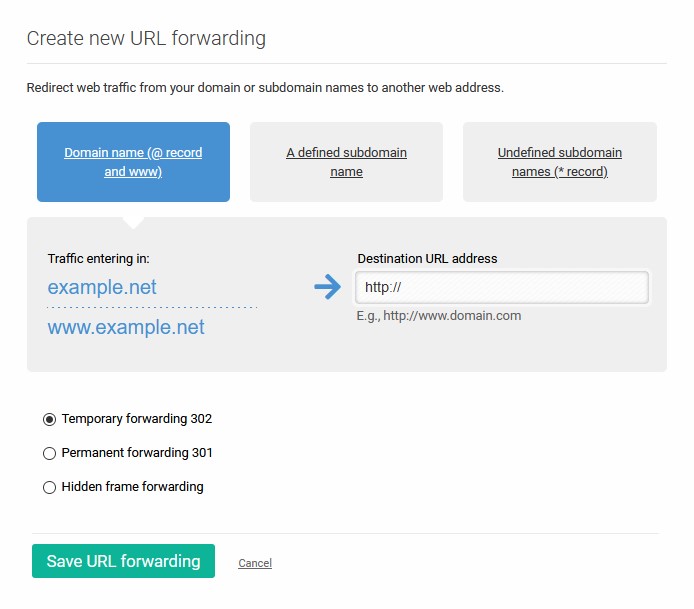Click the 'Redirect web traffic' description text
This screenshot has width=694, height=609.
point(265,88)
